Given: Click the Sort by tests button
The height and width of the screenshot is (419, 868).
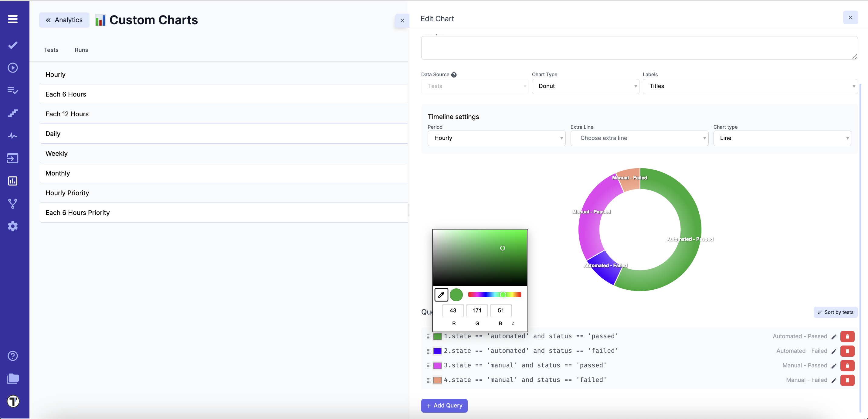Looking at the screenshot, I should pyautogui.click(x=835, y=312).
